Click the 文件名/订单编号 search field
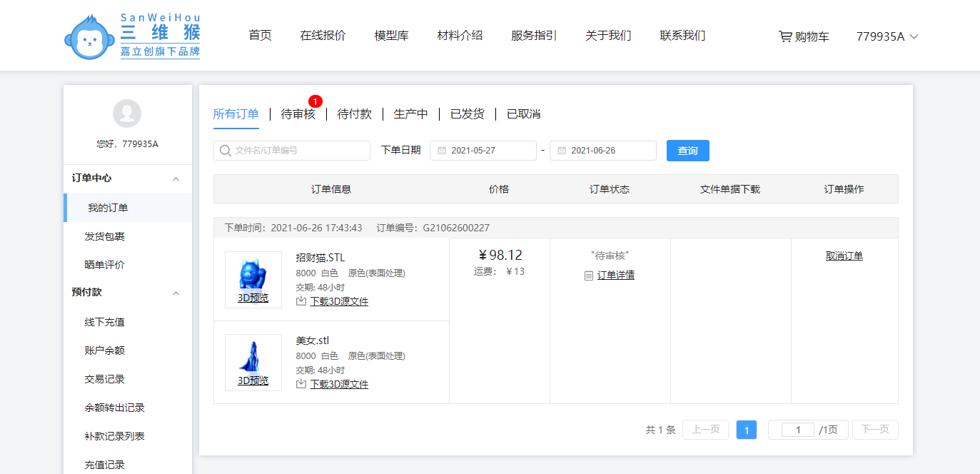The width and height of the screenshot is (980, 474). click(300, 151)
